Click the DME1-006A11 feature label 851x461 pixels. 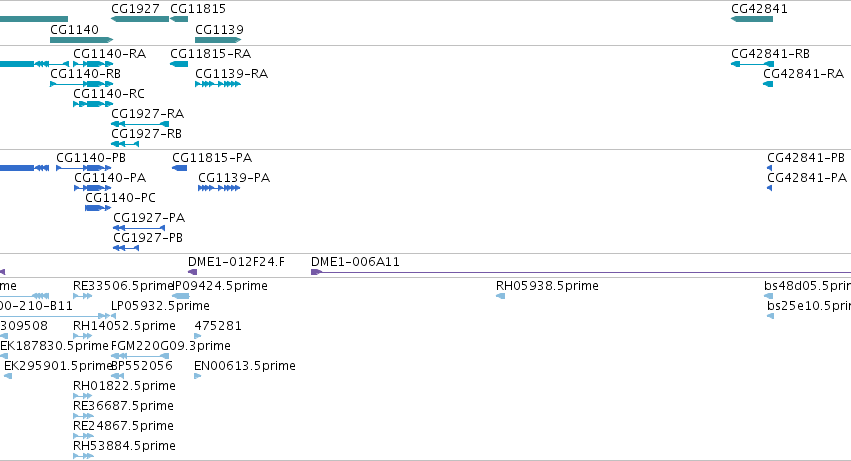coord(355,262)
